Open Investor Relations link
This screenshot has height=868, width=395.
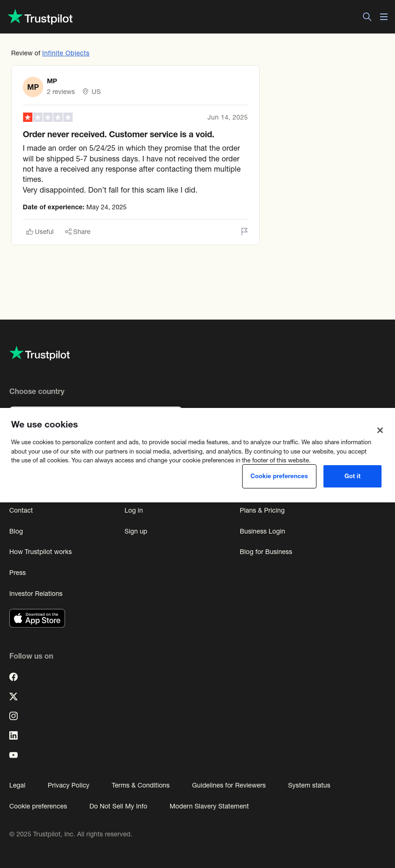click(x=36, y=594)
